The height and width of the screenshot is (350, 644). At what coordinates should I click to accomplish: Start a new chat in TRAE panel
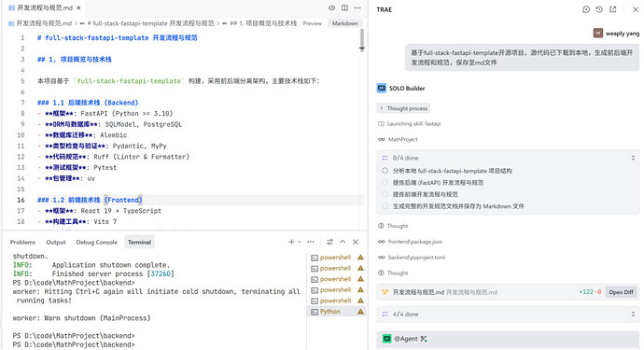(x=586, y=9)
